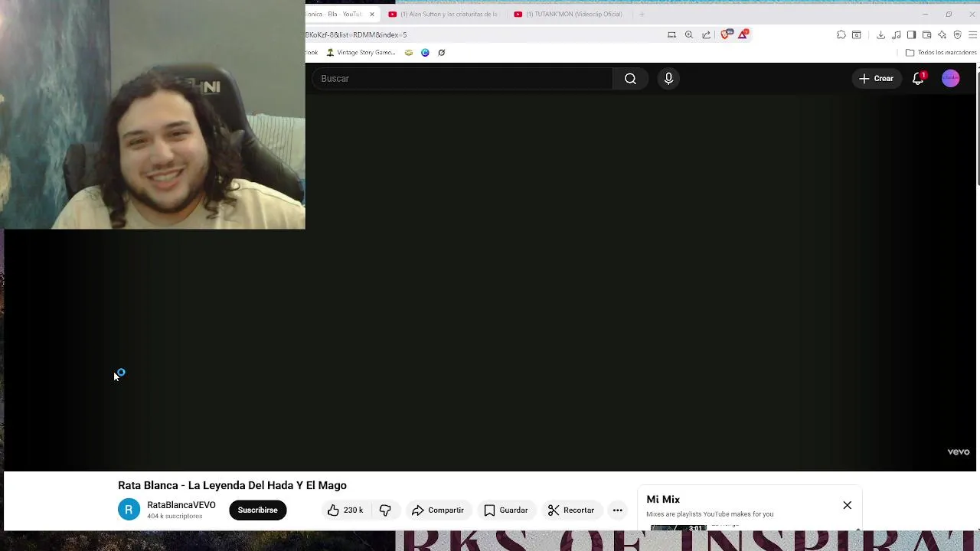Click the VPN shield icon in toolbar
This screenshot has height=551, width=980.
click(x=957, y=34)
